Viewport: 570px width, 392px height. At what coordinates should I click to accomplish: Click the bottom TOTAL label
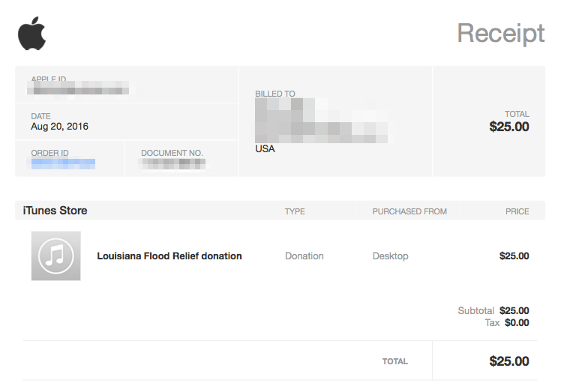click(x=395, y=361)
